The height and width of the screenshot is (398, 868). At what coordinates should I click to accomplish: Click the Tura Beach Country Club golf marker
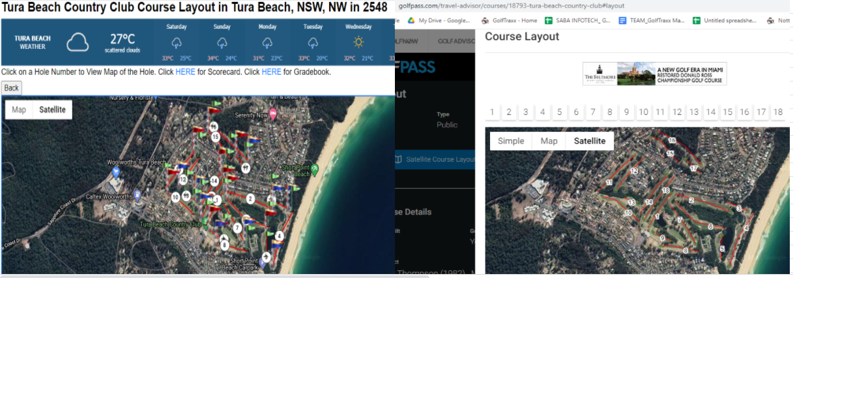(x=207, y=222)
